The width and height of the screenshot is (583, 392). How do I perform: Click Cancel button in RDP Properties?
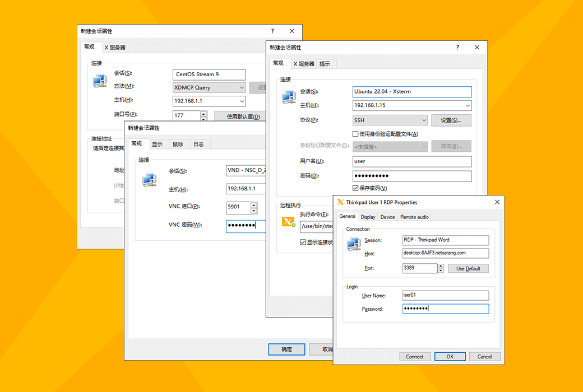pyautogui.click(x=485, y=357)
